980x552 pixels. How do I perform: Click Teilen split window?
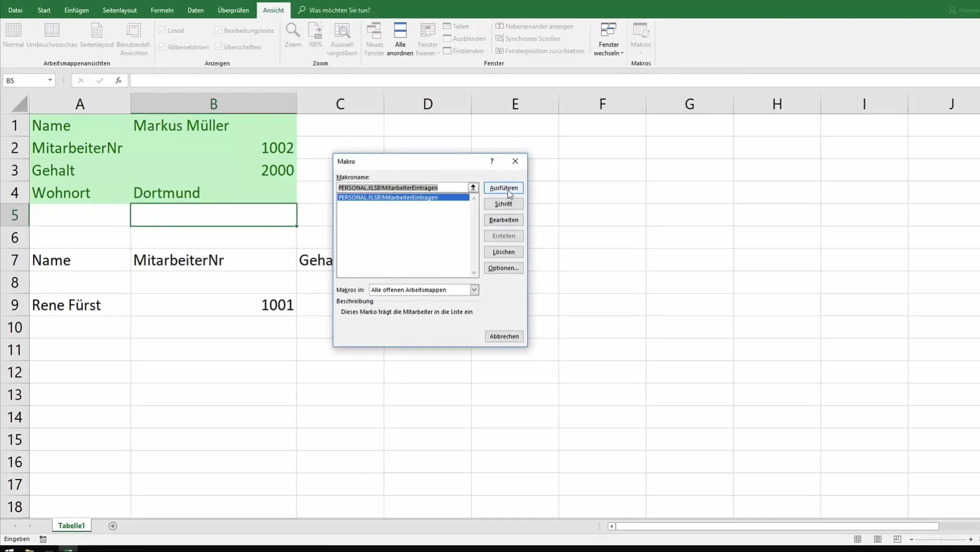(456, 26)
